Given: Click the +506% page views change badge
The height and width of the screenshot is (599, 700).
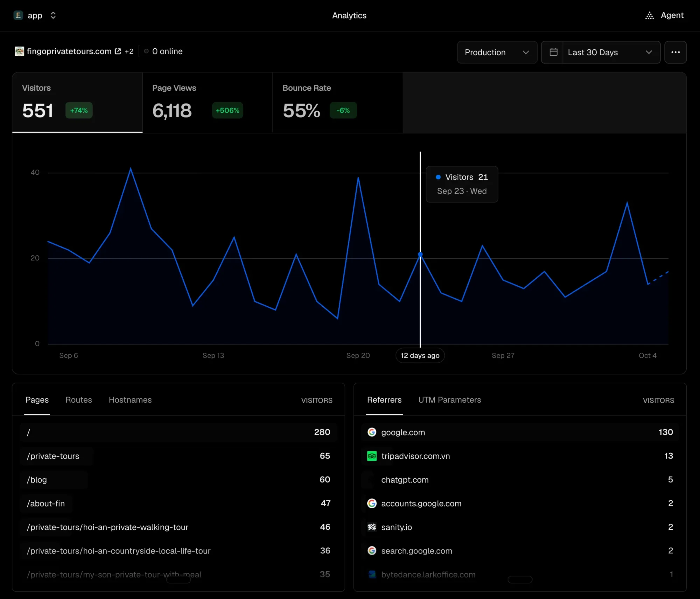Looking at the screenshot, I should [x=227, y=110].
